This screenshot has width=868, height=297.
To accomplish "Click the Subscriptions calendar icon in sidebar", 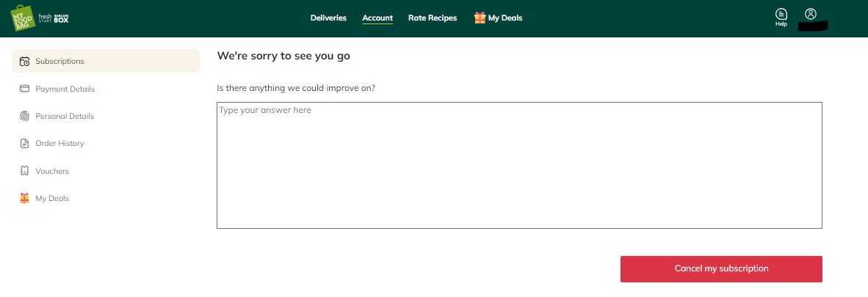I will coord(24,62).
